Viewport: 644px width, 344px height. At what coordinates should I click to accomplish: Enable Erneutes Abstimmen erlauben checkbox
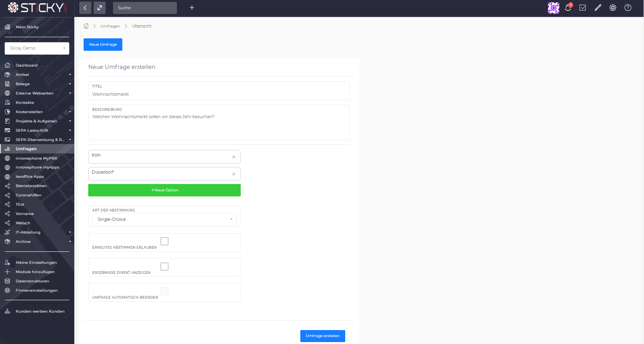(164, 241)
